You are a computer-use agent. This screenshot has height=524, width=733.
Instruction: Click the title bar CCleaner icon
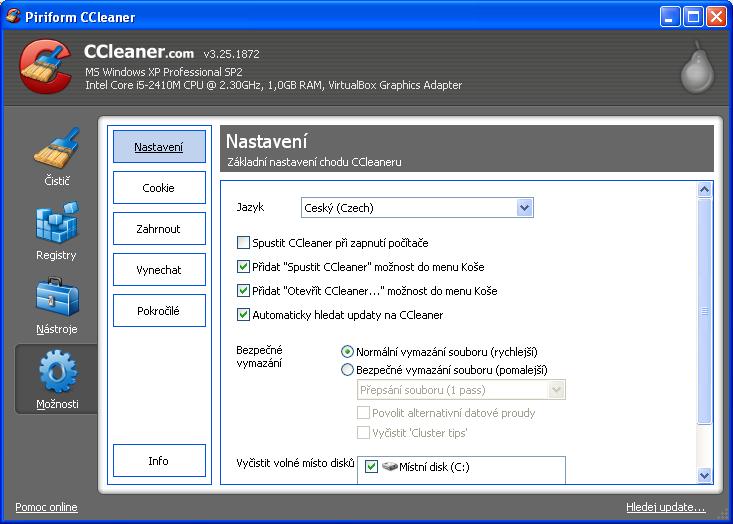[13, 17]
